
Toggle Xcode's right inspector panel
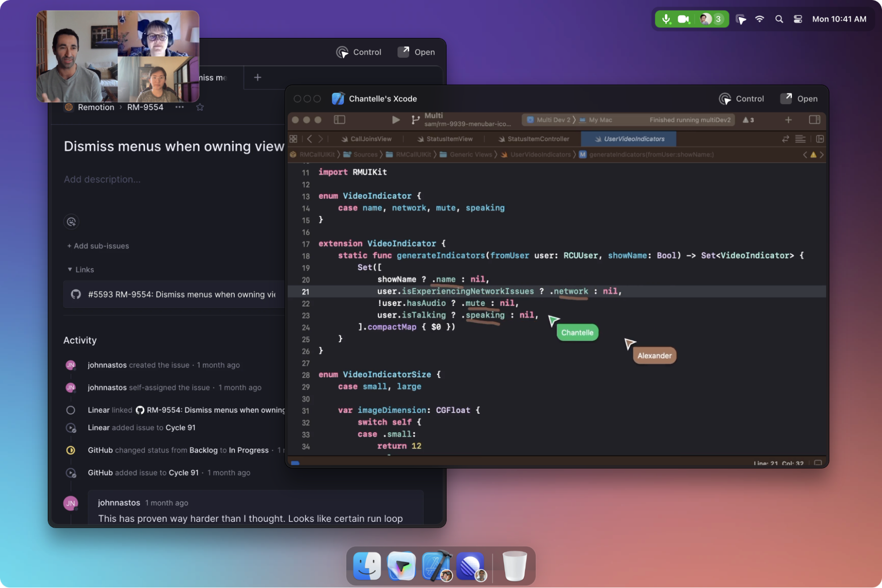[x=814, y=120]
